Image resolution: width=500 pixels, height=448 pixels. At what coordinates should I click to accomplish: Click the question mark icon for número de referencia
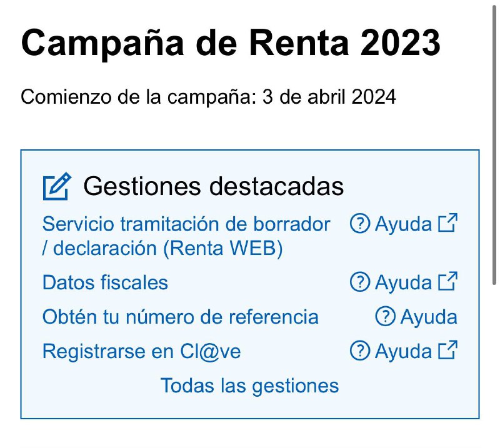pyautogui.click(x=386, y=317)
